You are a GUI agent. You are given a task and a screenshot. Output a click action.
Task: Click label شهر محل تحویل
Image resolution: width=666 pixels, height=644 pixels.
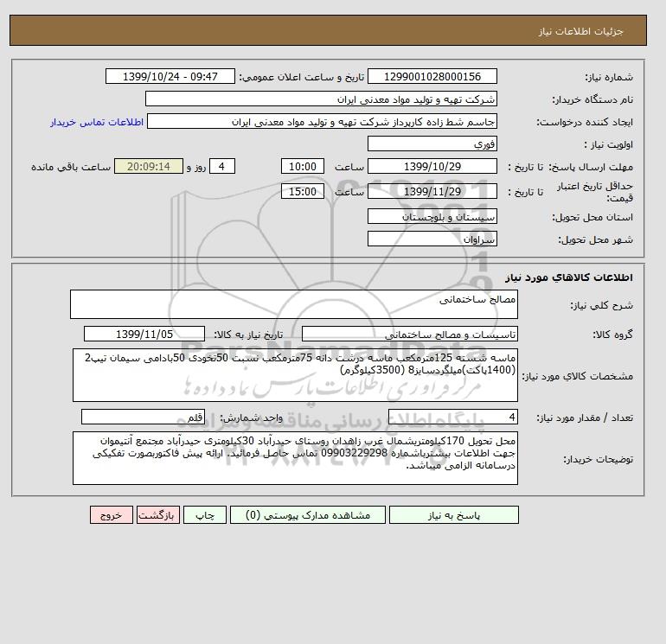click(x=595, y=239)
